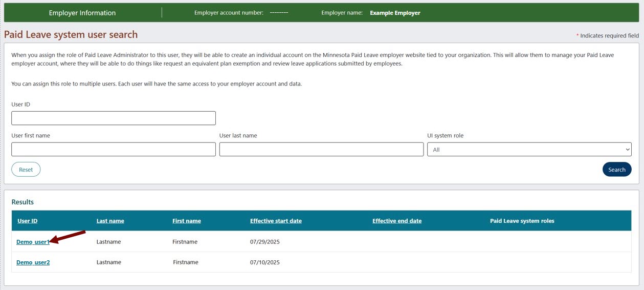Sort by Effective end date header

coord(397,221)
